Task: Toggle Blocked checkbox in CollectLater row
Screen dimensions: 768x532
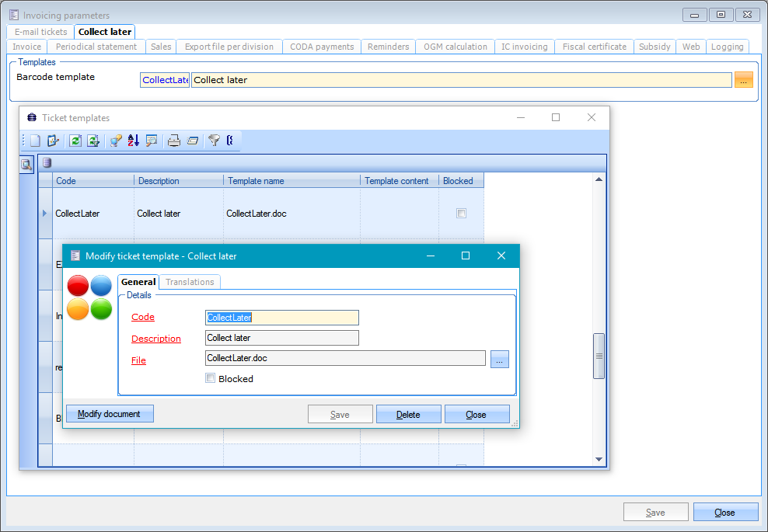Action: point(461,214)
